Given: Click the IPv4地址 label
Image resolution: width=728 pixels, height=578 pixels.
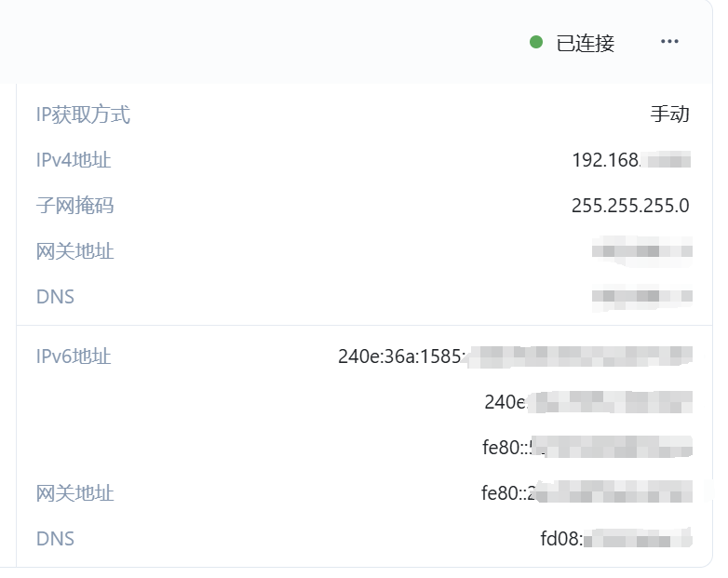Looking at the screenshot, I should [x=74, y=160].
